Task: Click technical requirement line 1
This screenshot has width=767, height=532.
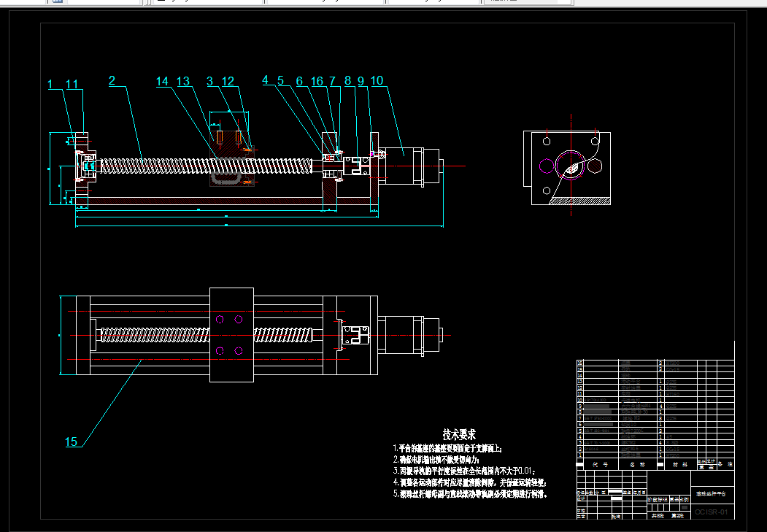Action: (x=447, y=448)
